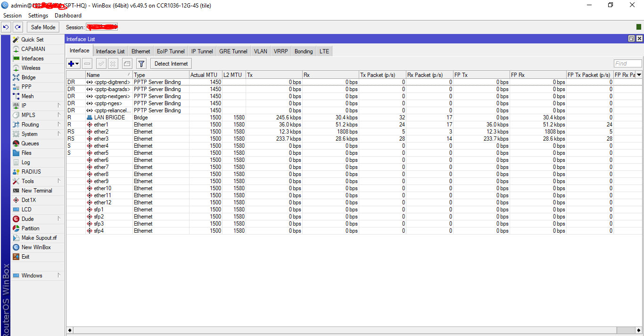644x336 pixels.
Task: Switch to the VLAN tab
Action: (260, 51)
